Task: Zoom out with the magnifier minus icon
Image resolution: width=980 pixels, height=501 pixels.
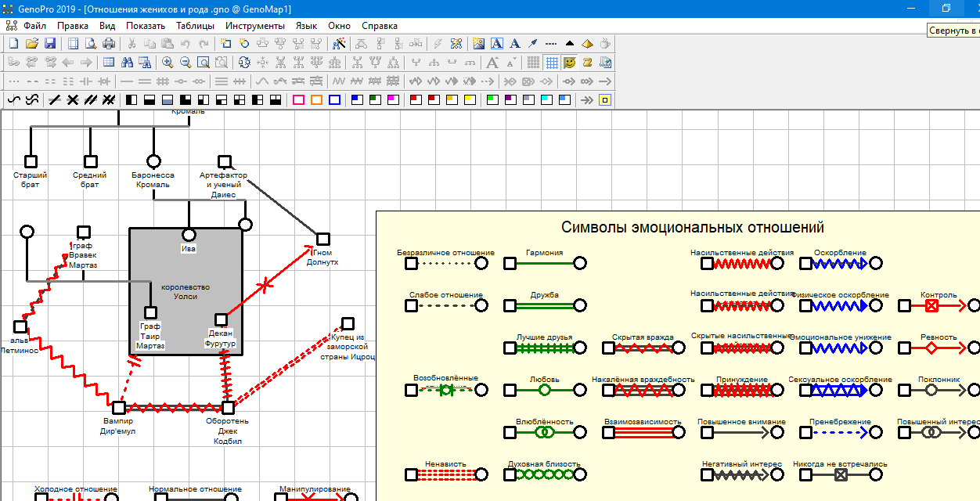Action: coord(186,63)
